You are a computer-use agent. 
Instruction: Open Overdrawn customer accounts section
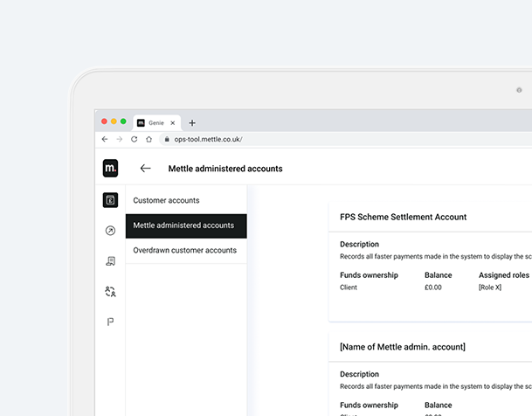click(184, 250)
